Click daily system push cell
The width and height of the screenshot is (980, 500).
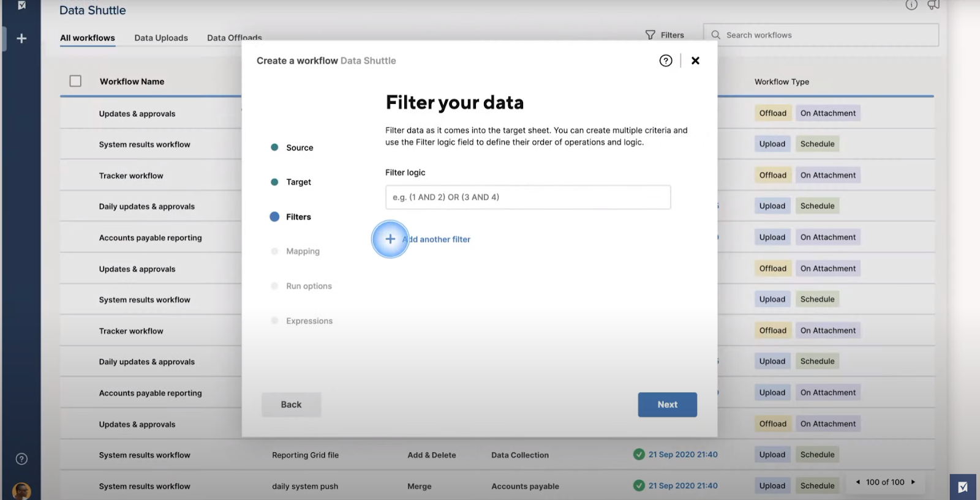pyautogui.click(x=305, y=486)
